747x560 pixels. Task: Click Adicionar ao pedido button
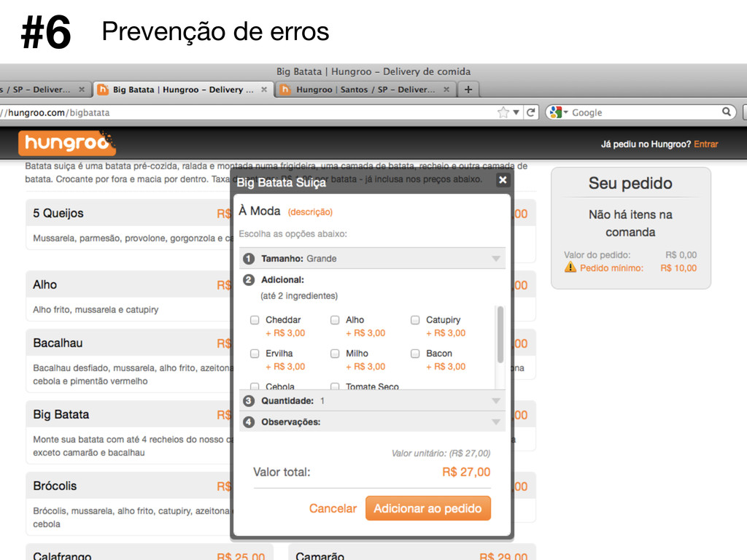(x=427, y=508)
